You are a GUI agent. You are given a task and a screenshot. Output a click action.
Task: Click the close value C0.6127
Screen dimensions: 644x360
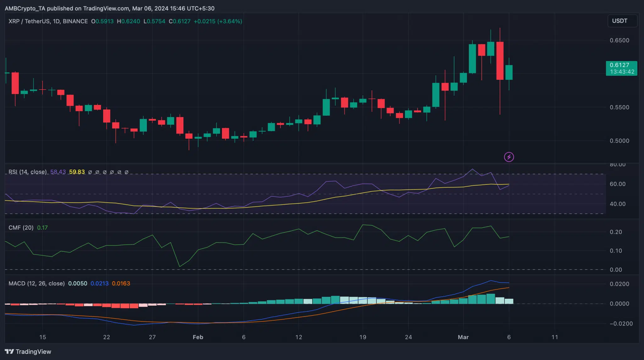click(x=180, y=21)
